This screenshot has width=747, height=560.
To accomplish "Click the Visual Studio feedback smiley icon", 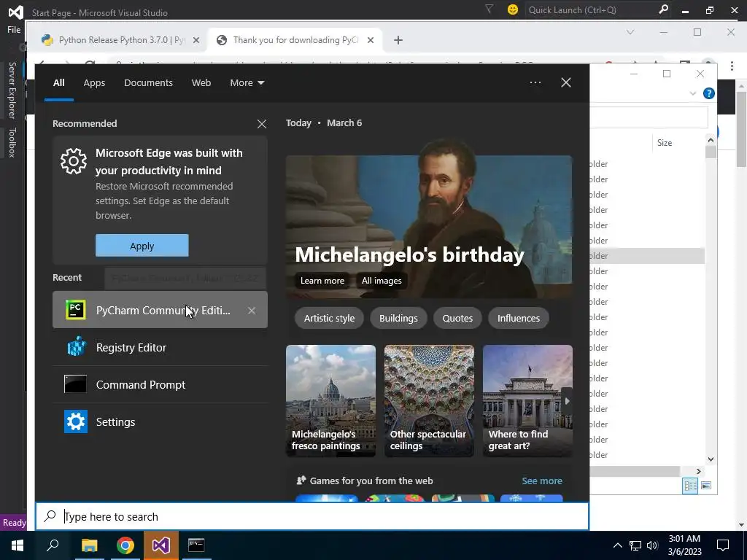I will pos(513,9).
